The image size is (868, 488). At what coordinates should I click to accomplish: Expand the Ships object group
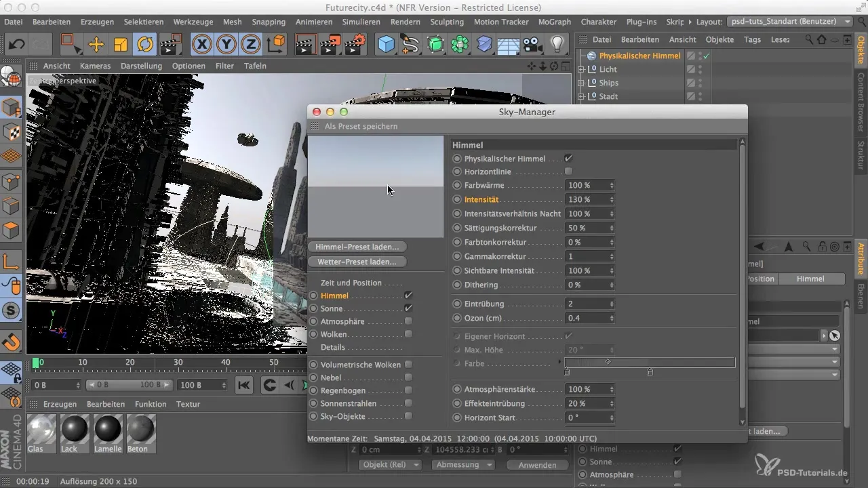click(x=580, y=83)
